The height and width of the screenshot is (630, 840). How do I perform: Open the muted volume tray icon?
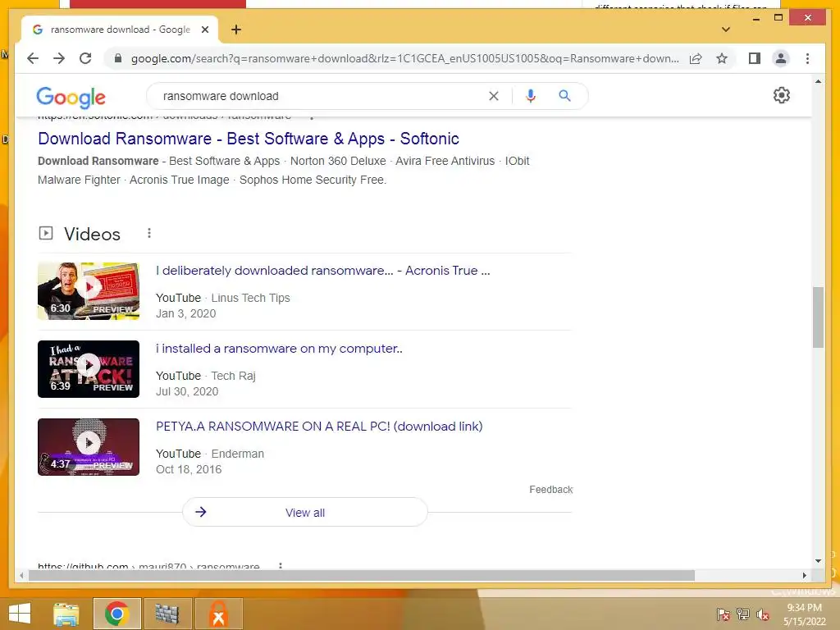762,614
